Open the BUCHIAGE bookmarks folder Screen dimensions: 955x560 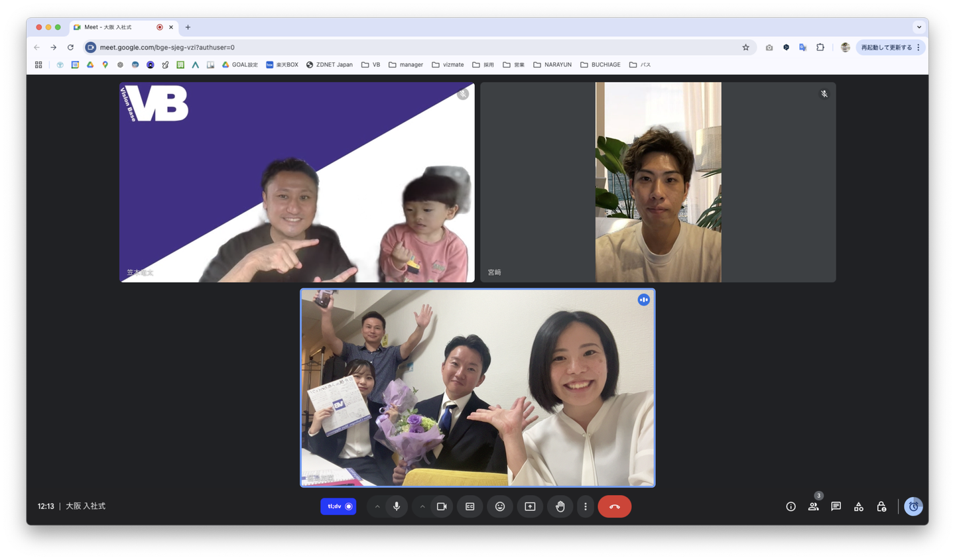click(601, 65)
